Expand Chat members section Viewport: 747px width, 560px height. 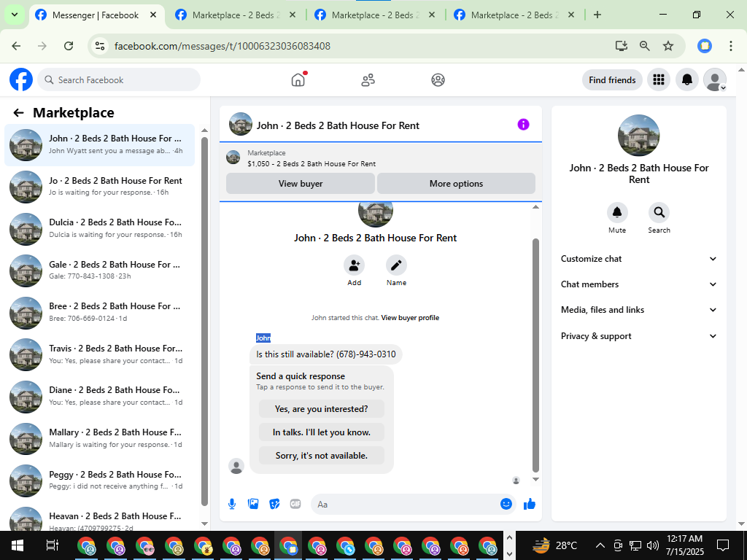point(639,284)
